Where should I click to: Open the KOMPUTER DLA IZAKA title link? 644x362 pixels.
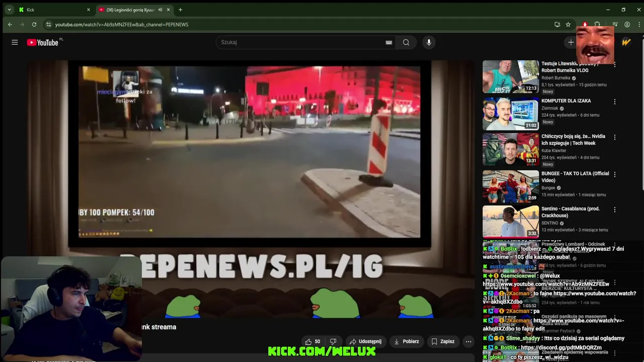point(566,101)
